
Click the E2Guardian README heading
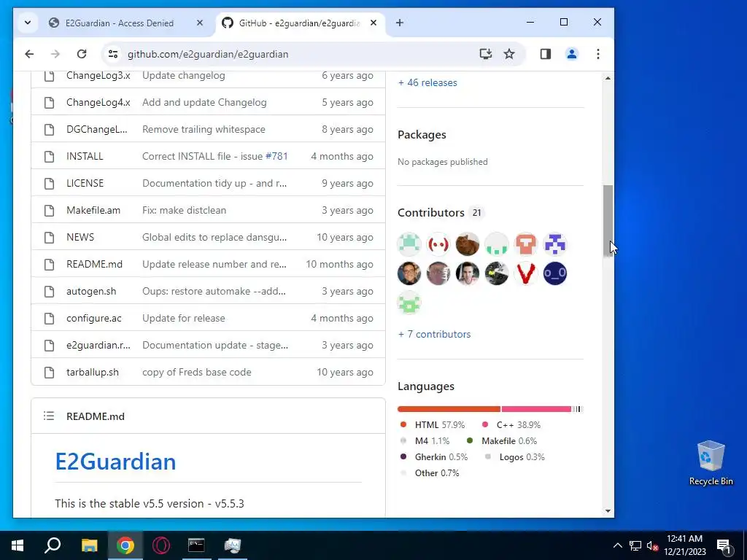[x=115, y=462]
